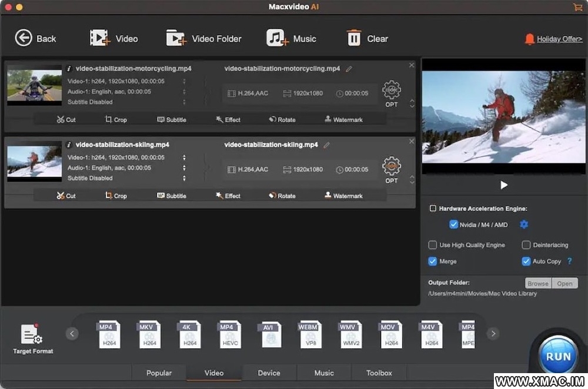Open hardware acceleration gear settings
Viewport: 588px width, 389px height.
click(524, 224)
